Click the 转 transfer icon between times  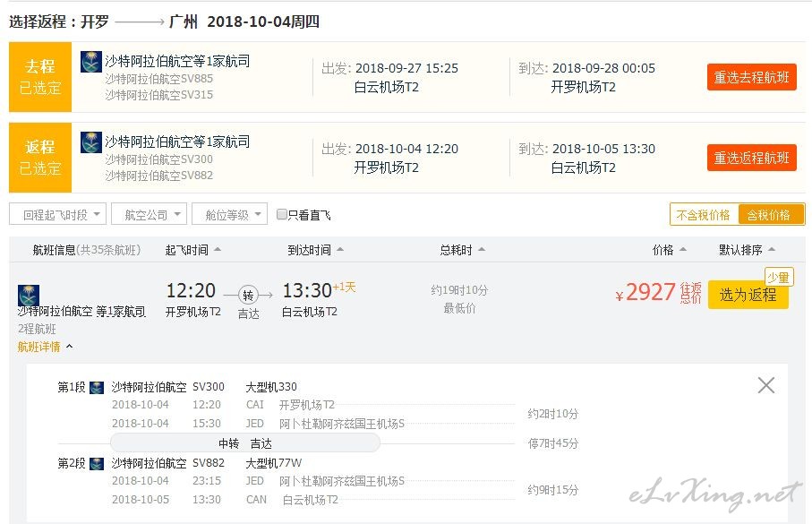(248, 295)
